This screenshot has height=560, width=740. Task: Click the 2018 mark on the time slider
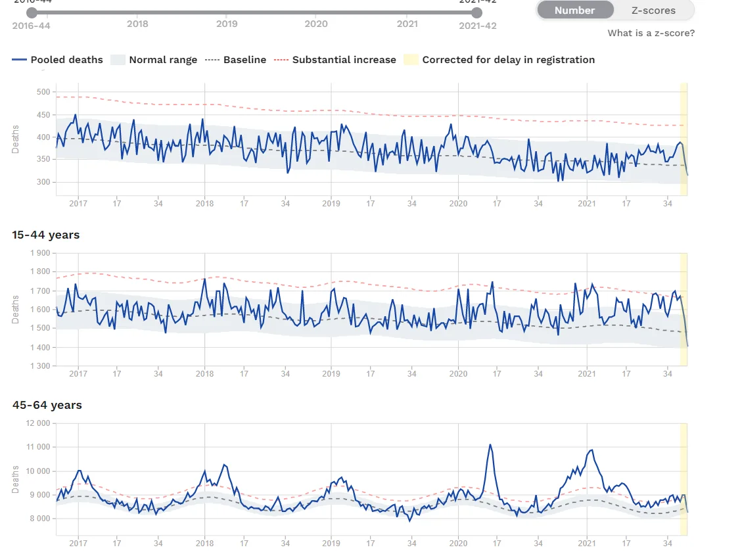[137, 24]
